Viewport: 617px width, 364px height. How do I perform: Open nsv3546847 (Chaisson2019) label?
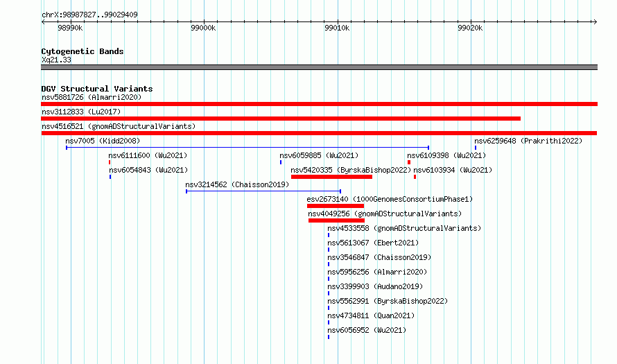click(x=379, y=257)
